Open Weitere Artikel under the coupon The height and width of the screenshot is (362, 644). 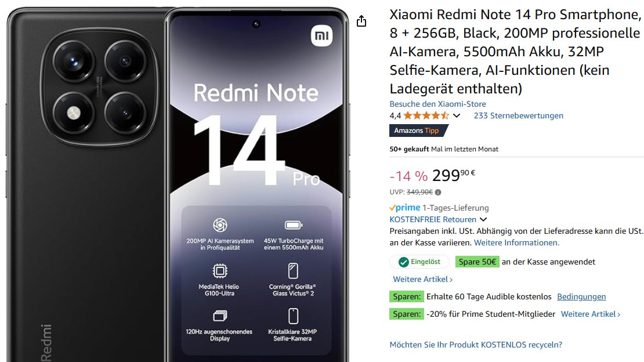pyautogui.click(x=423, y=280)
